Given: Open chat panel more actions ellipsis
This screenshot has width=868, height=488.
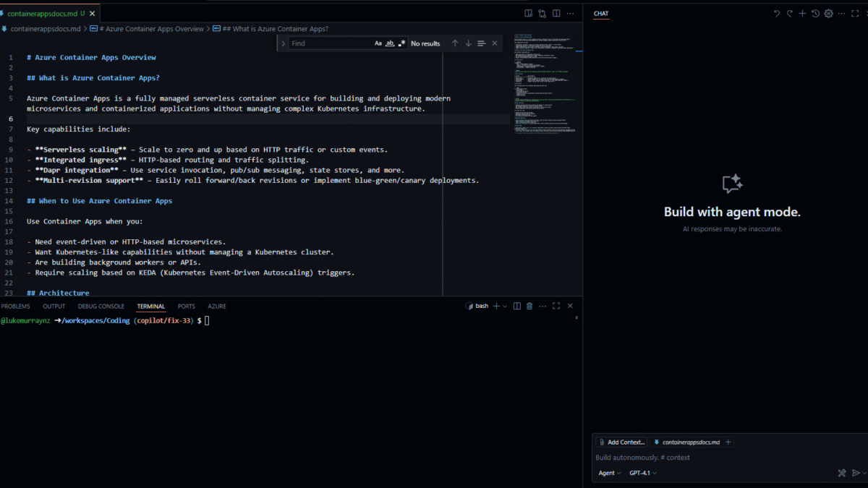Looking at the screenshot, I should (x=842, y=13).
